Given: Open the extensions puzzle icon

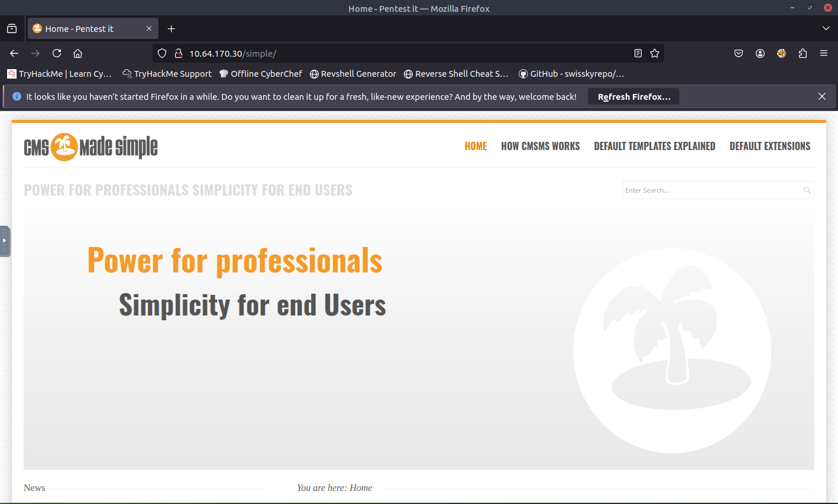Looking at the screenshot, I should tap(803, 53).
